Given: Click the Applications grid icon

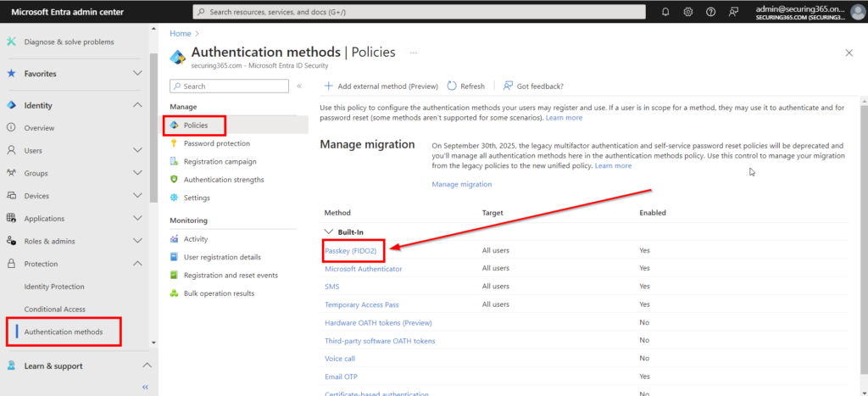Looking at the screenshot, I should point(11,218).
